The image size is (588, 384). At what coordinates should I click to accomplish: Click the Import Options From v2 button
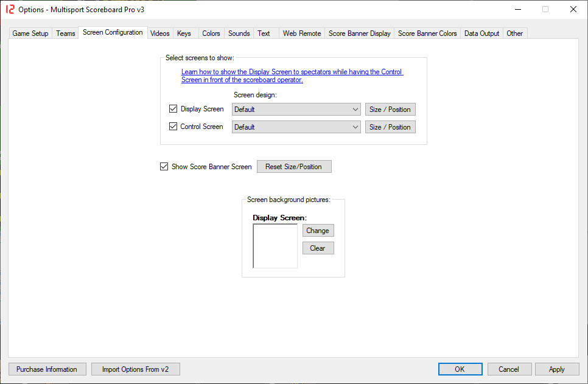[135, 369]
